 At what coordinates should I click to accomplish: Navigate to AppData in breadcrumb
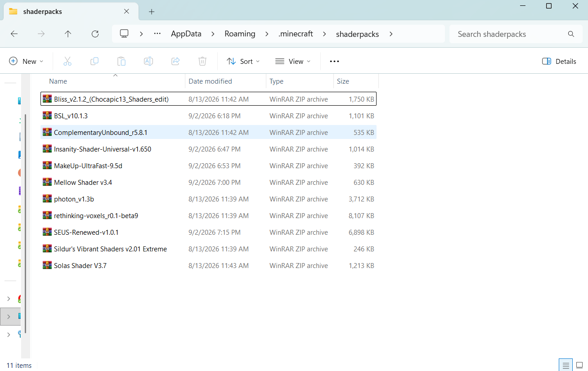pyautogui.click(x=186, y=34)
